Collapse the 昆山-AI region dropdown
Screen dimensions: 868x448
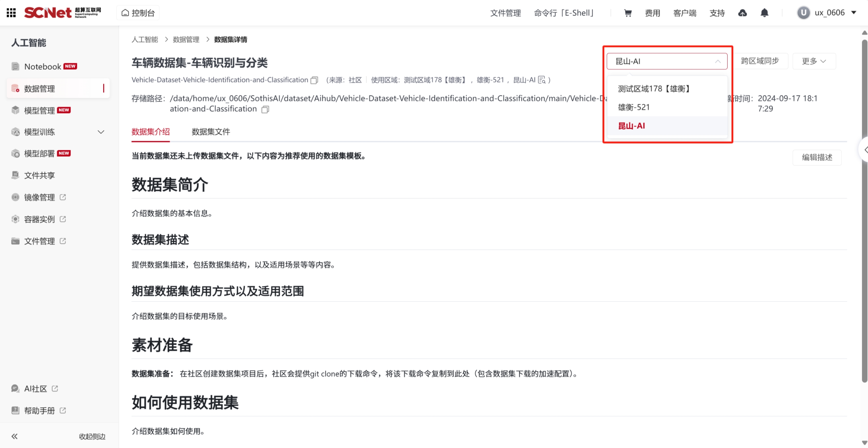tap(717, 62)
